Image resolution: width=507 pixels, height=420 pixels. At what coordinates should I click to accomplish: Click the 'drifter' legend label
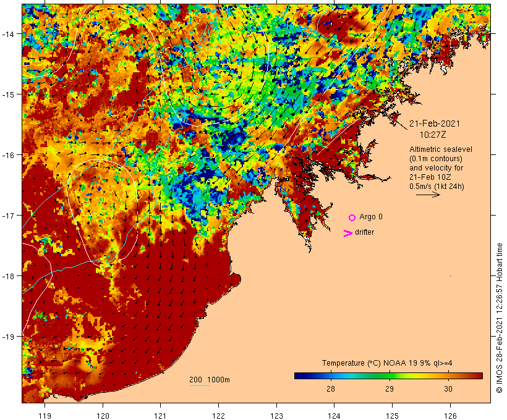pyautogui.click(x=364, y=232)
